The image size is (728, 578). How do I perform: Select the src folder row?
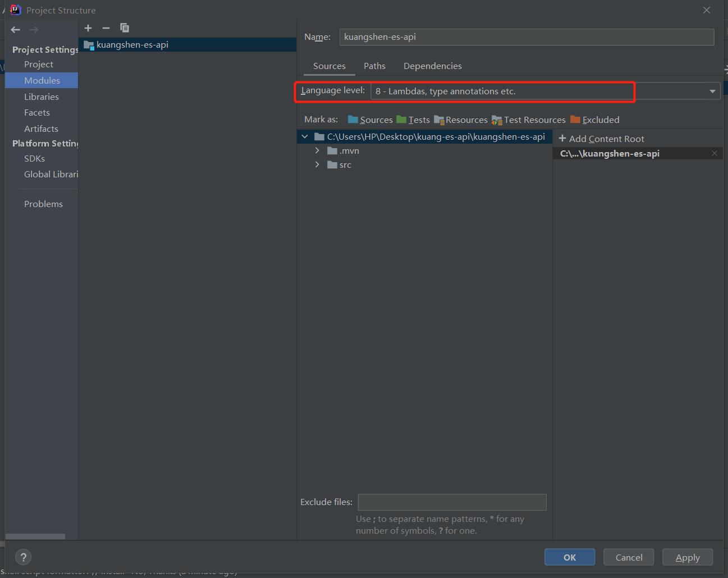pyautogui.click(x=424, y=164)
